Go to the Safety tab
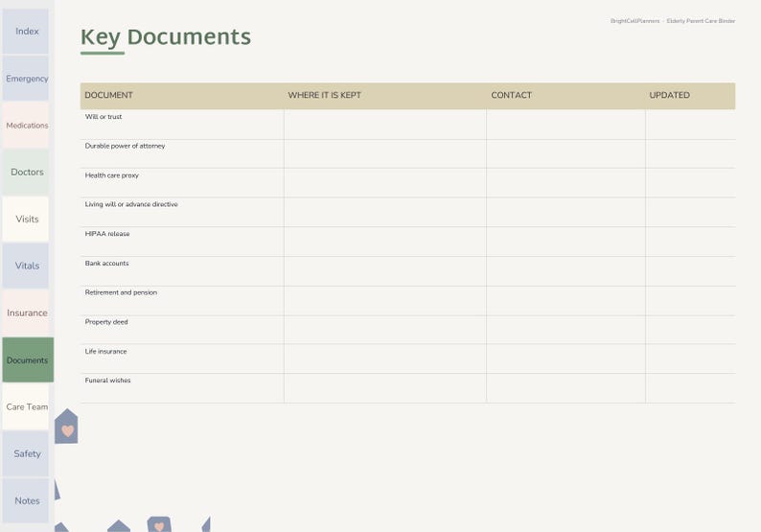 (x=26, y=453)
